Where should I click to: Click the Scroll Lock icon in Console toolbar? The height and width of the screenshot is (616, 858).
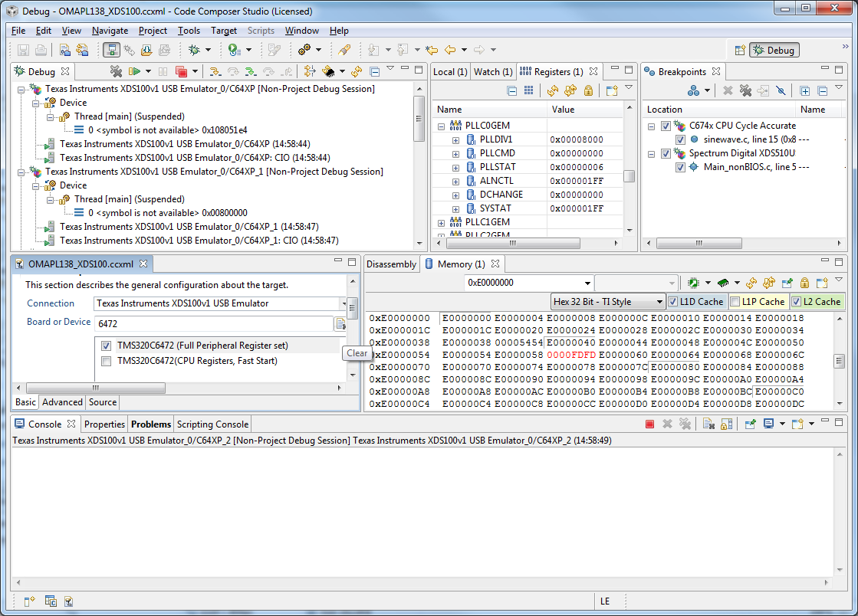coord(727,424)
